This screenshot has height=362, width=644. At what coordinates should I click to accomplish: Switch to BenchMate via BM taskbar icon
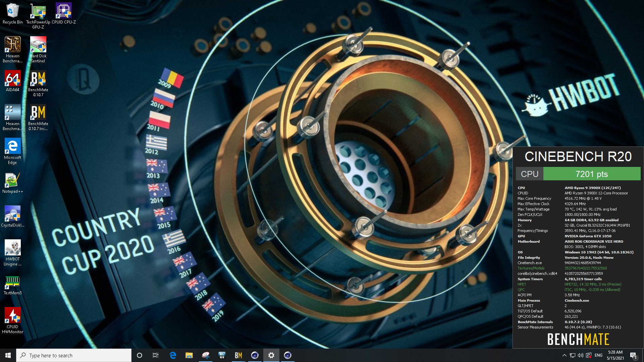click(238, 355)
